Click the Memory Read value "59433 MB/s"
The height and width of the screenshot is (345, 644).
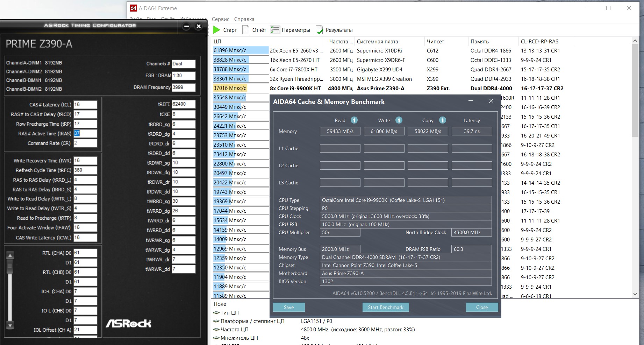coord(340,131)
